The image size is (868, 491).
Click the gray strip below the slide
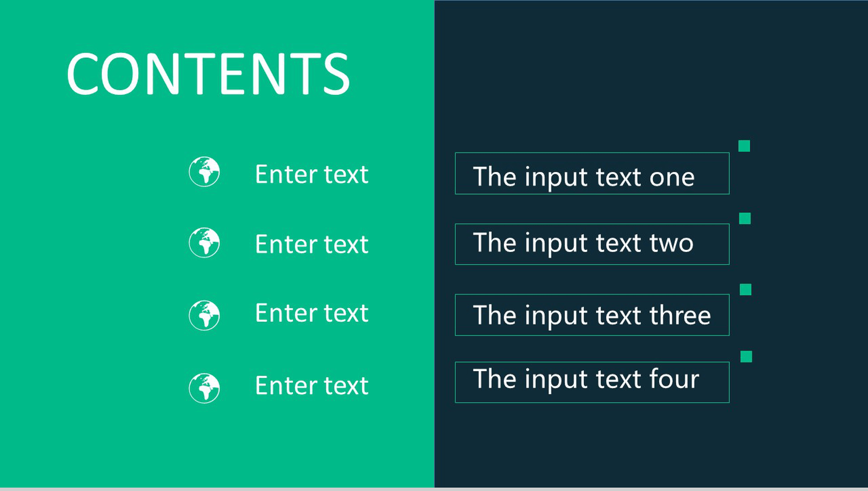(434, 489)
